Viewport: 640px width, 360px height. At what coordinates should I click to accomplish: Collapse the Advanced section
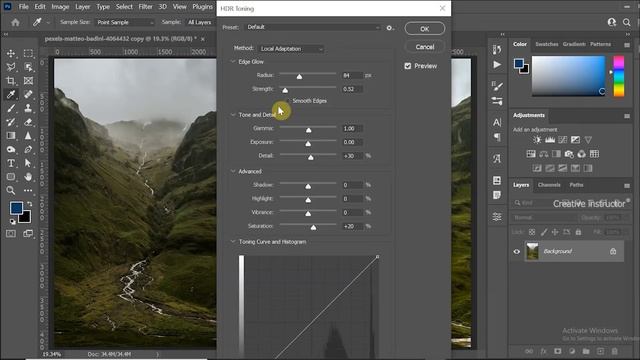pos(233,171)
